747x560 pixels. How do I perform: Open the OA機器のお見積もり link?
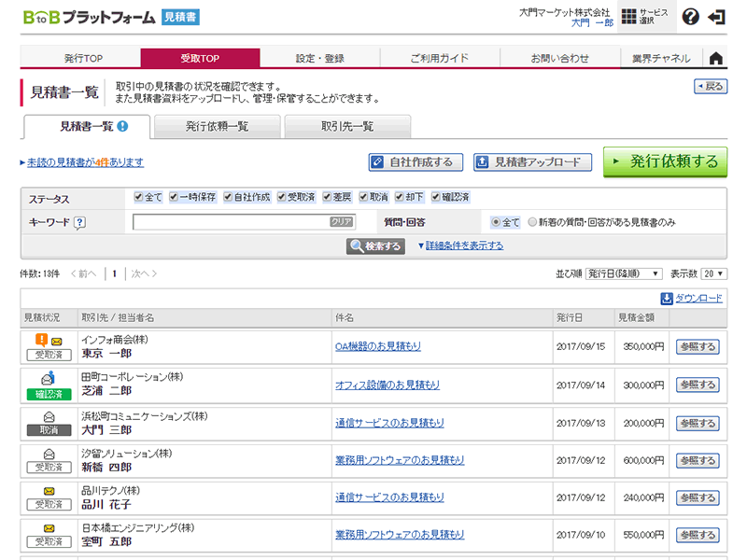pyautogui.click(x=377, y=346)
